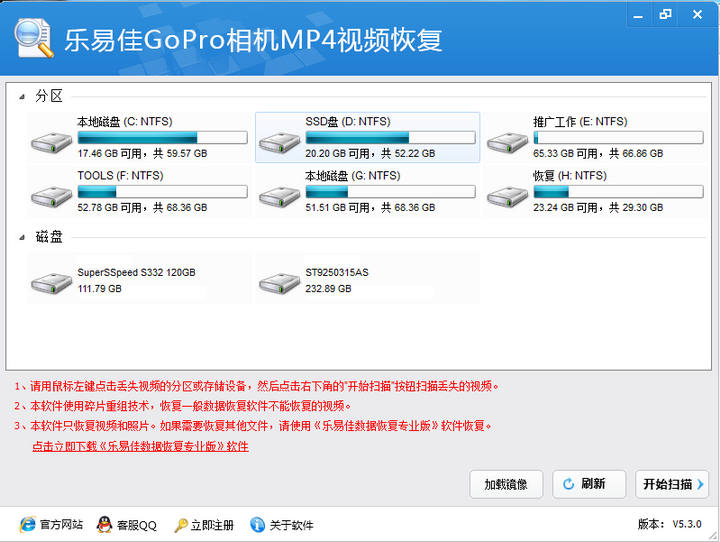Click the text 17.46 GB 可用，共 59.57 GB
This screenshot has width=720, height=542.
tap(142, 153)
